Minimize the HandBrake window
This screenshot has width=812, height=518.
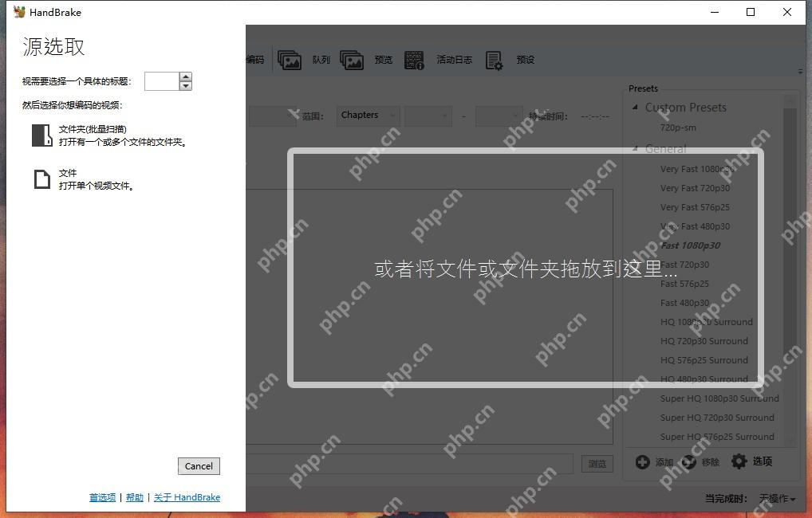[x=715, y=12]
